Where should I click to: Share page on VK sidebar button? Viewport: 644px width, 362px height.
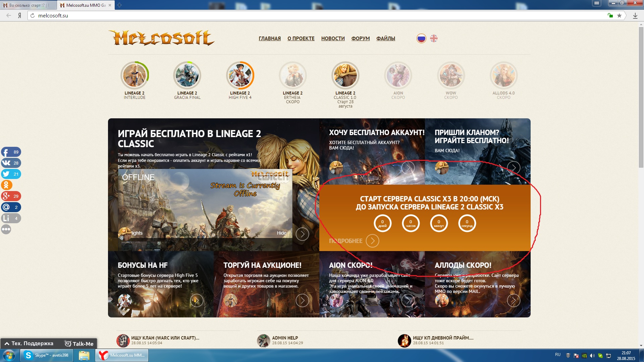tap(11, 163)
